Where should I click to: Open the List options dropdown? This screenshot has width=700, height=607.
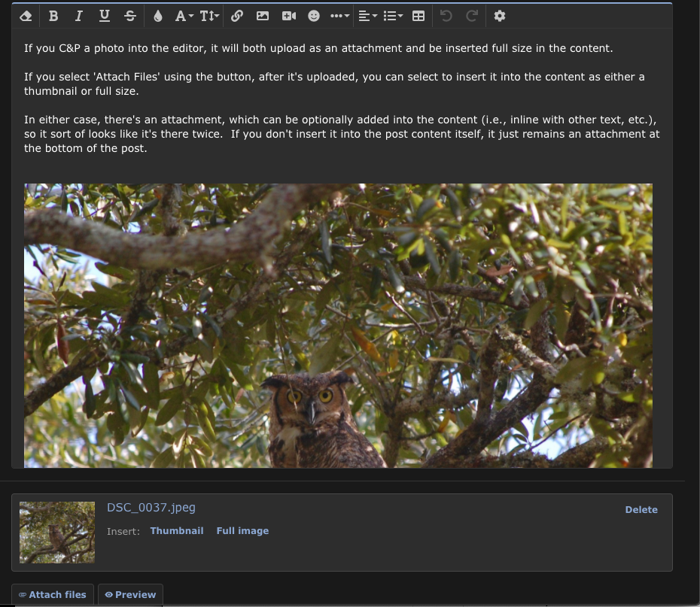pos(394,16)
